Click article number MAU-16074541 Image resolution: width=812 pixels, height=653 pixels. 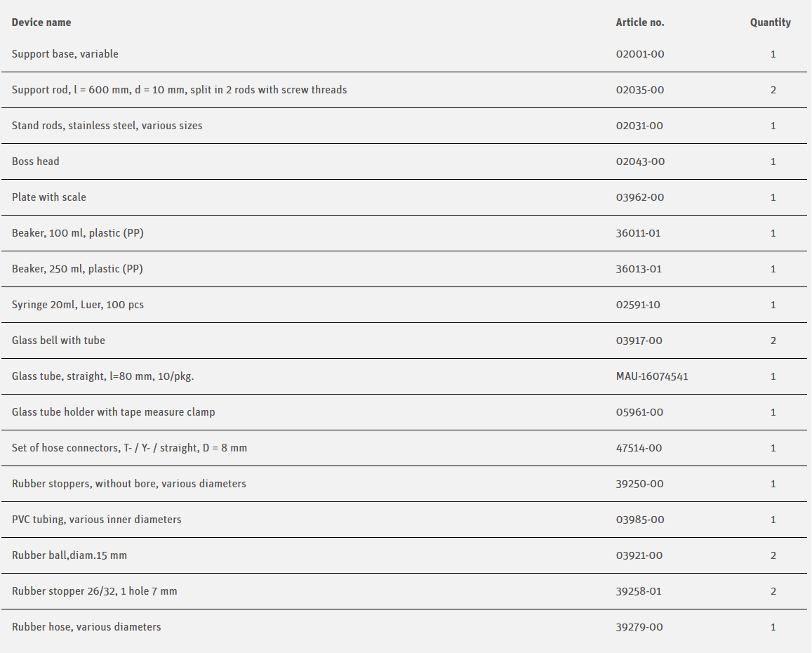click(x=652, y=376)
